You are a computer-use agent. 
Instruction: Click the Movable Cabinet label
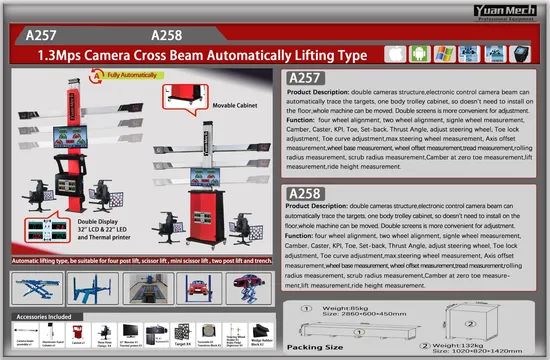(x=235, y=105)
